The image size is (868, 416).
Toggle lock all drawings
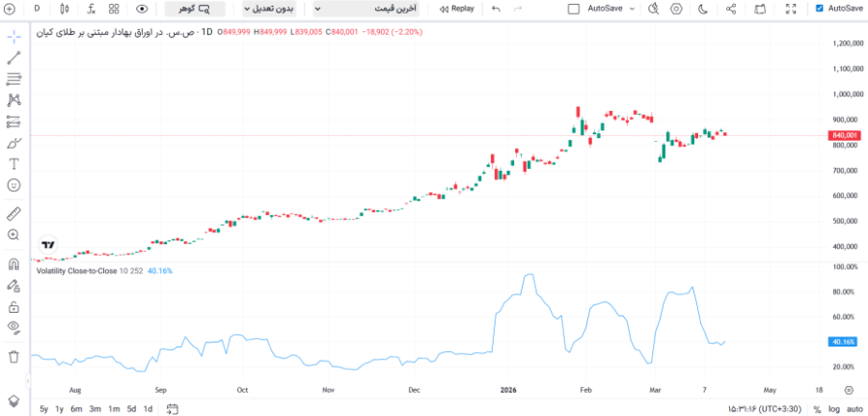point(14,306)
